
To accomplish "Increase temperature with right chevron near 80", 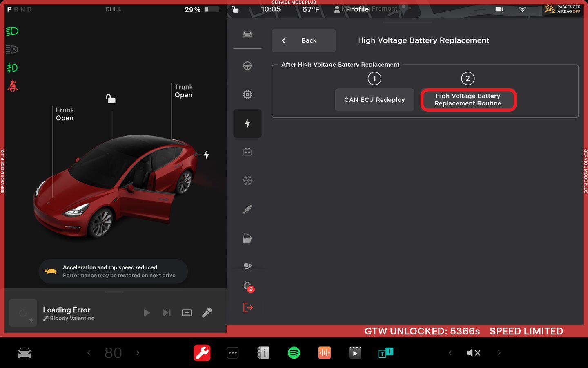I will coord(138,352).
